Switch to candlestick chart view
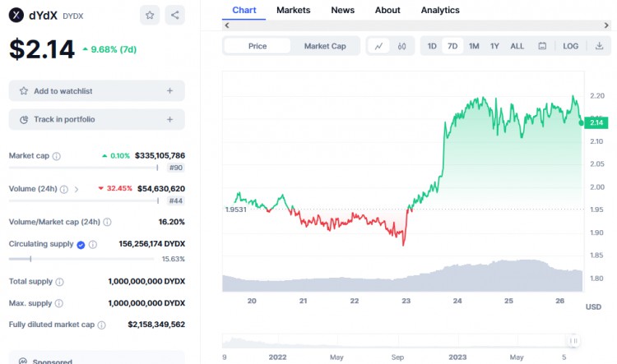Viewport: 617px width, 364px height. click(x=401, y=46)
